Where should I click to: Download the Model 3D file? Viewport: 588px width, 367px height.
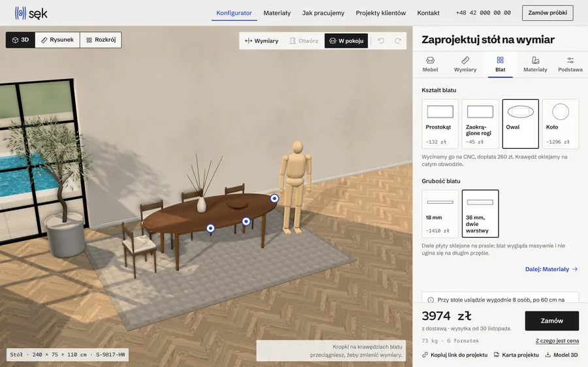tap(561, 355)
